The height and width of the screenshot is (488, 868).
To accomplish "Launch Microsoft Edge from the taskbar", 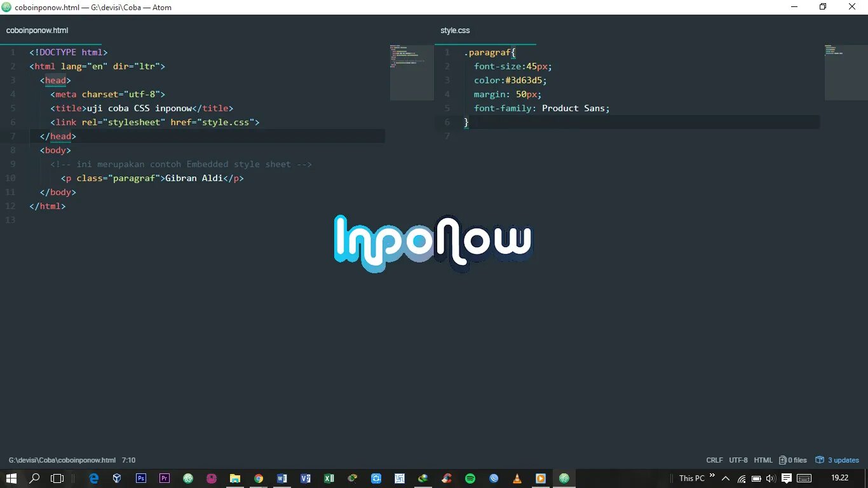I will [94, 478].
